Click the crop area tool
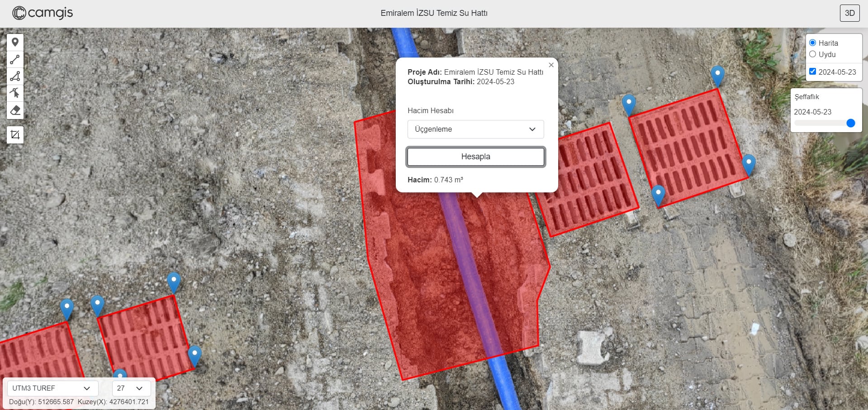 point(15,134)
